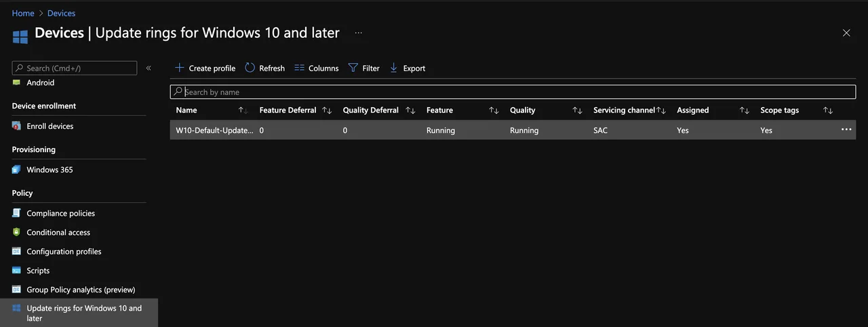Click the Create profile button label
868x327 pixels.
tap(212, 68)
